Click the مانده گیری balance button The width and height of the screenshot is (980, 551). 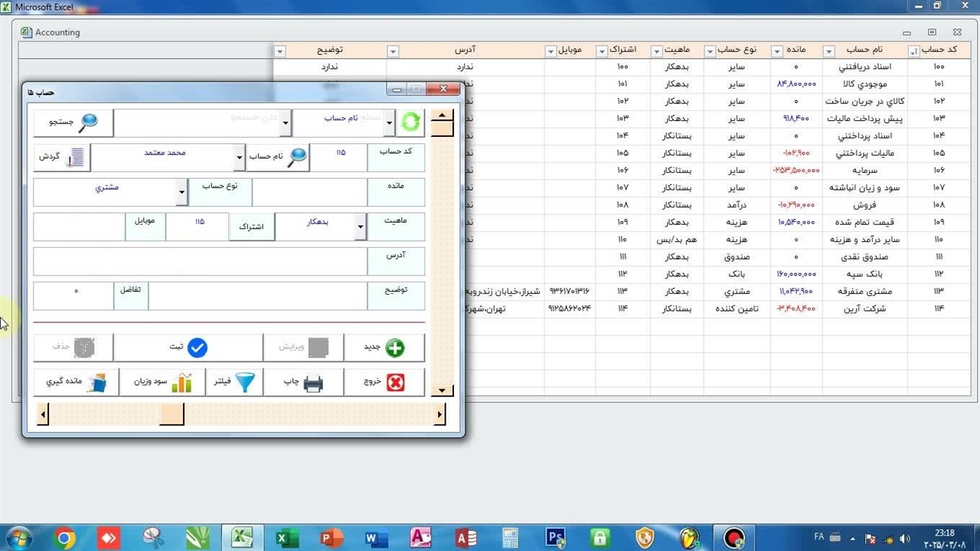76,383
